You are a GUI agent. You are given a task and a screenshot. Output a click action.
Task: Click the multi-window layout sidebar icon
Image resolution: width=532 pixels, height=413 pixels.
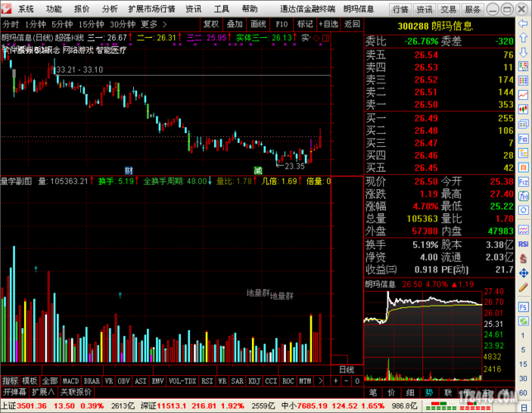pyautogui.click(x=523, y=124)
